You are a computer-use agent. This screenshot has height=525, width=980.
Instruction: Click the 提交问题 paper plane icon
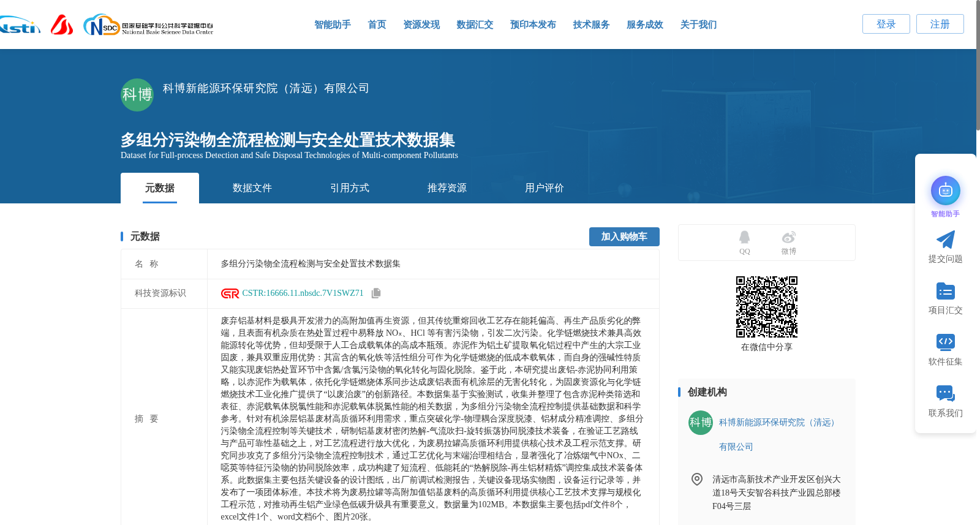946,240
